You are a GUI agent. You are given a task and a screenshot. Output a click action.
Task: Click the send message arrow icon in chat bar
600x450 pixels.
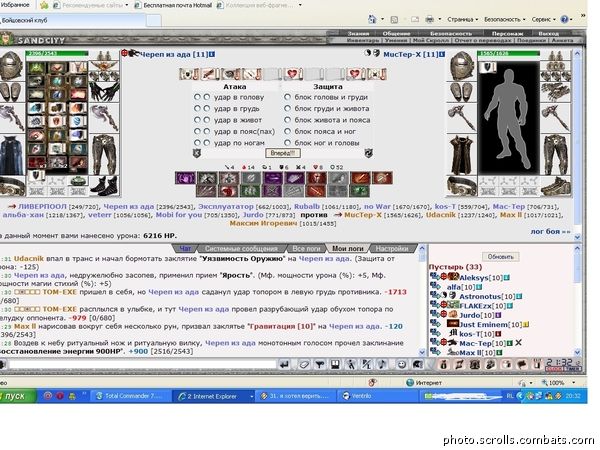(x=284, y=364)
